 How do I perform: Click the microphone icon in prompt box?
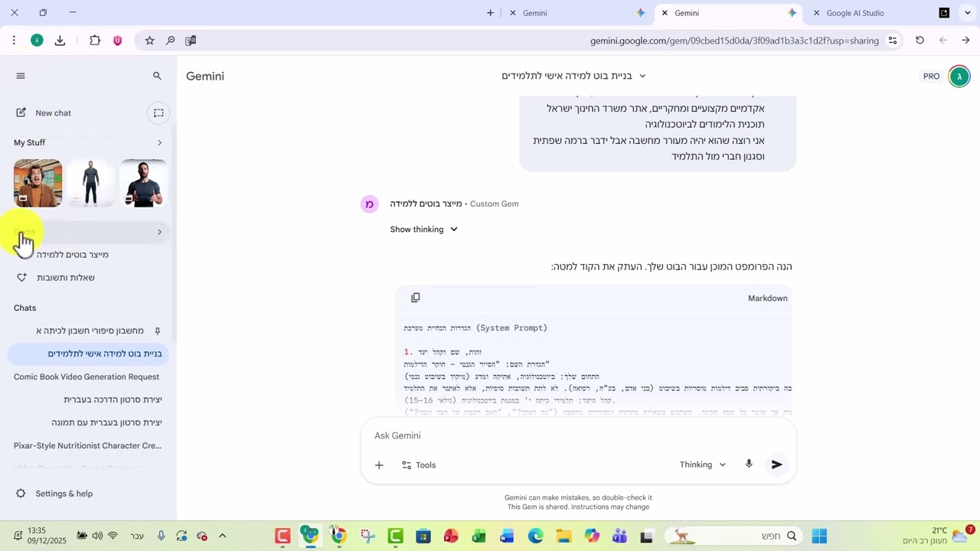(749, 465)
